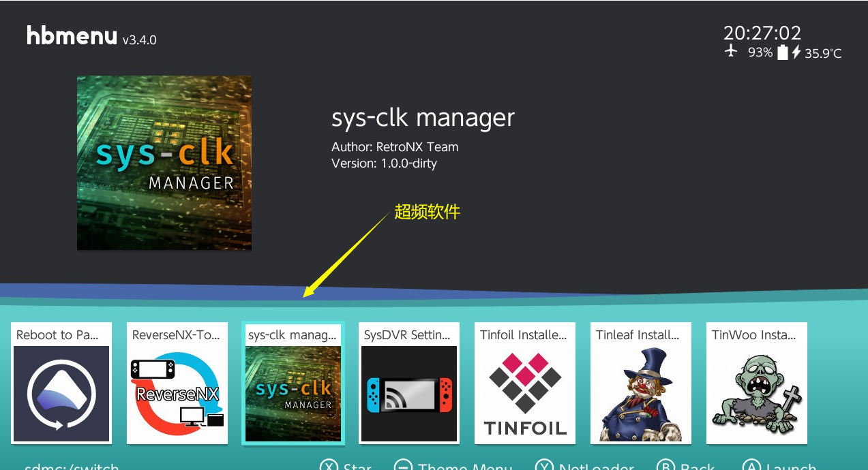Screen dimensions: 868x470
Task: Select the TinWoo Installer zombie icon
Action: point(757,383)
